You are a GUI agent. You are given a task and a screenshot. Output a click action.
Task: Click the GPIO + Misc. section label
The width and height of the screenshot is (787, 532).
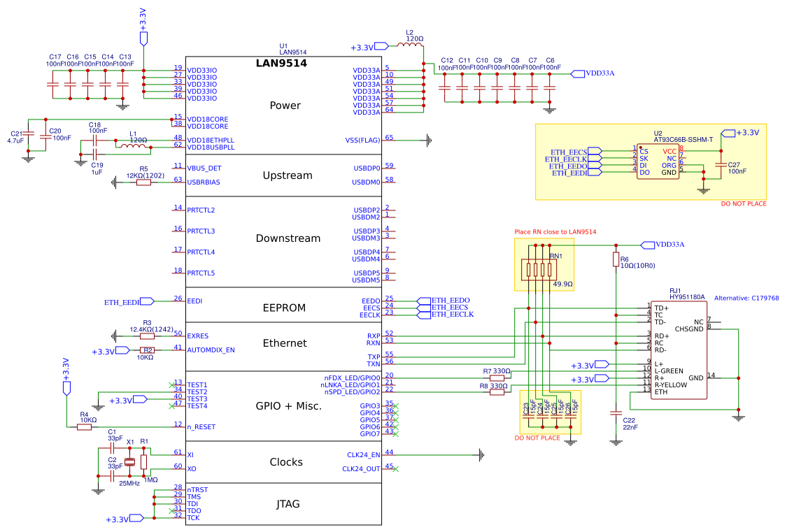(289, 406)
